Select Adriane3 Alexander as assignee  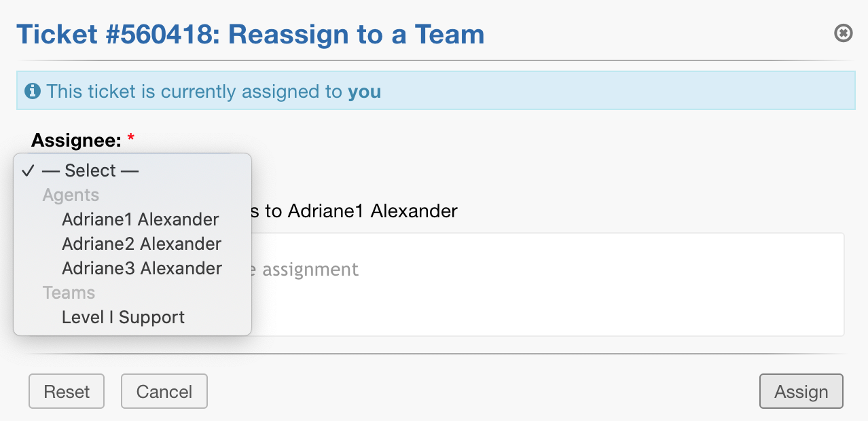coord(141,268)
